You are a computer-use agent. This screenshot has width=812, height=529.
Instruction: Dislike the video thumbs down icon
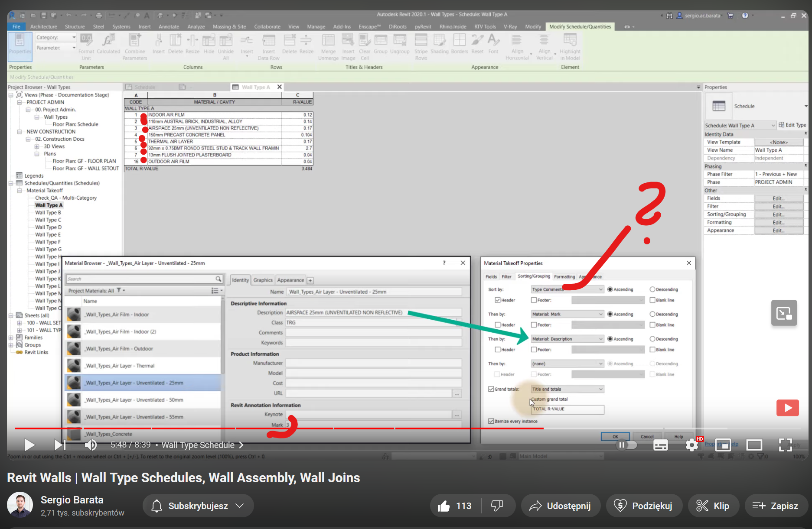pos(497,506)
